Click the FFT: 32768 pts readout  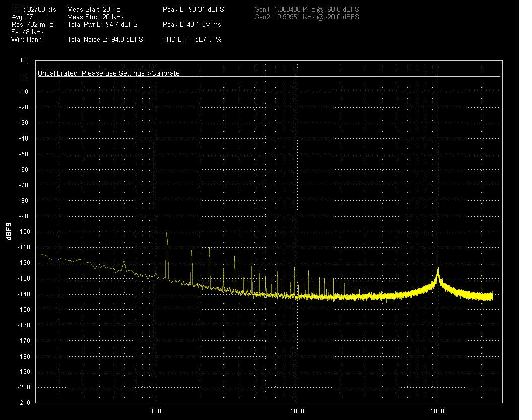tap(34, 9)
